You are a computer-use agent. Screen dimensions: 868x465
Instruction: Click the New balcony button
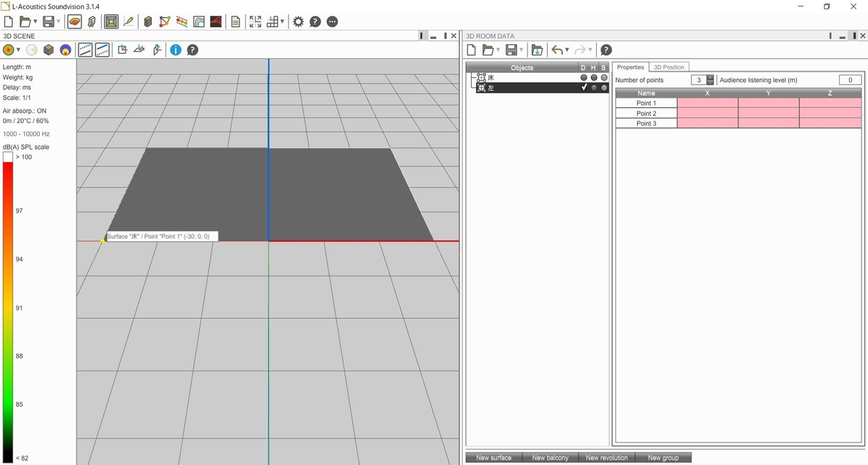click(x=550, y=458)
